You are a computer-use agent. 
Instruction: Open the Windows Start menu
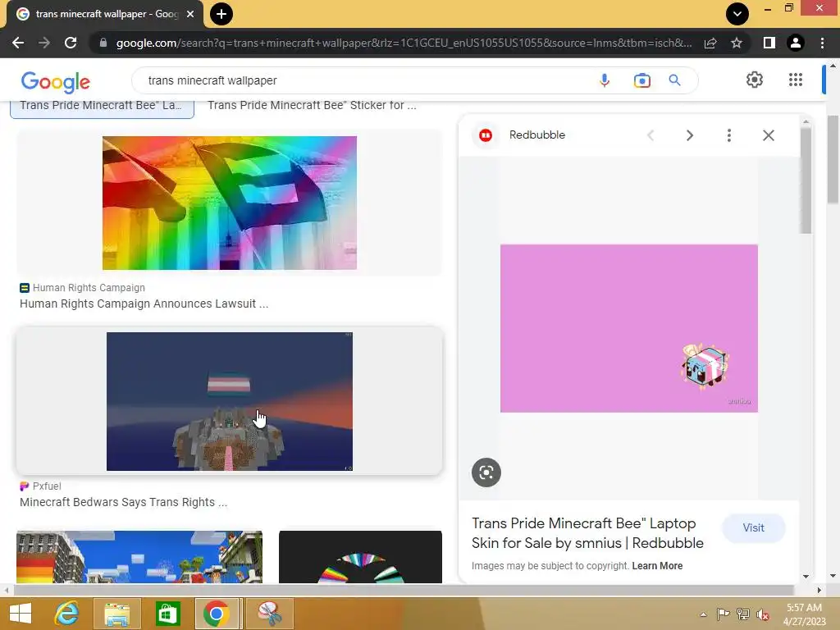21,614
